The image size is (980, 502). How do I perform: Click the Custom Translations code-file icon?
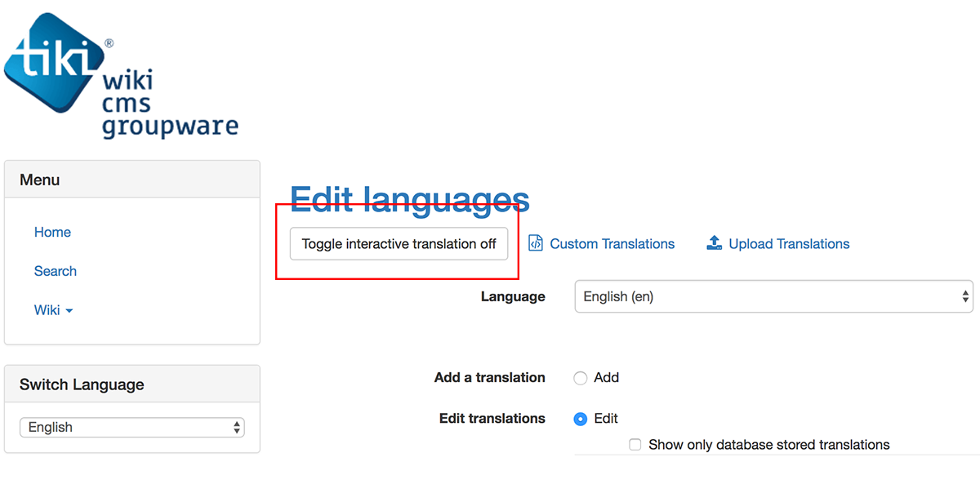point(536,243)
